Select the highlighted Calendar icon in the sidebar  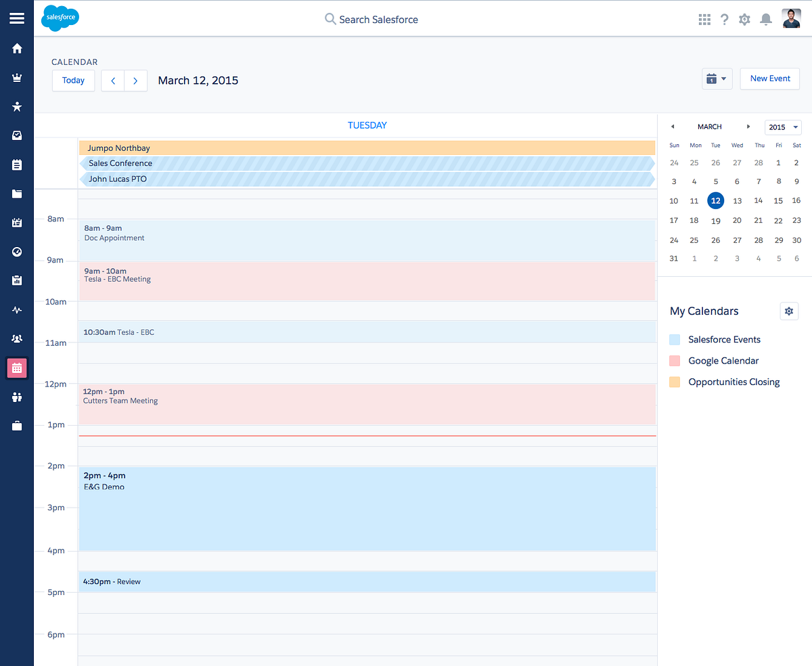pyautogui.click(x=16, y=368)
